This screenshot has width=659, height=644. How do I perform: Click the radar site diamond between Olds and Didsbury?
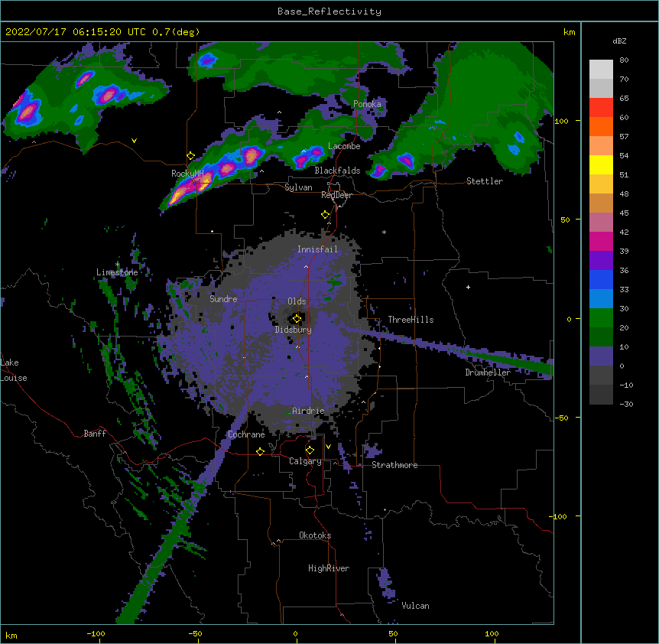pos(297,319)
